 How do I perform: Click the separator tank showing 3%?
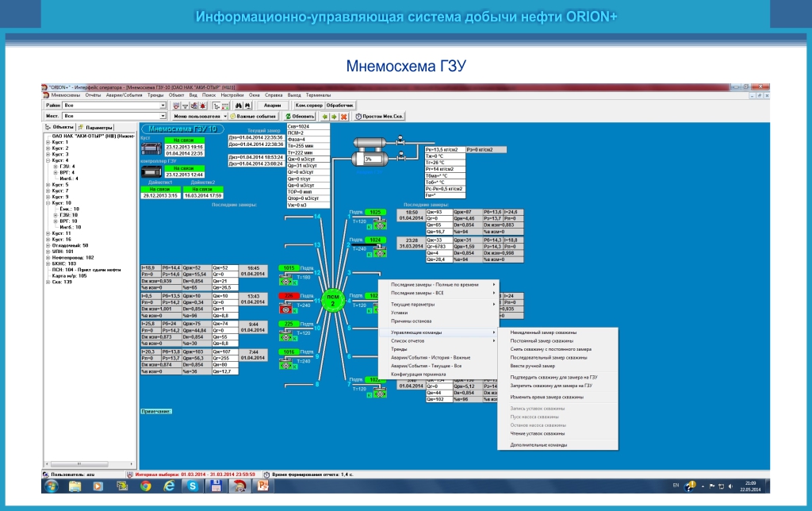click(x=368, y=159)
